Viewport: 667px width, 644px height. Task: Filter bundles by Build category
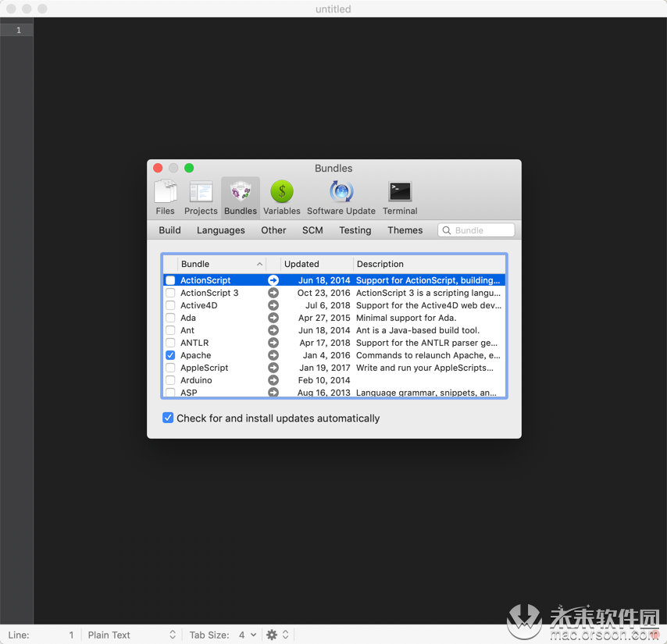click(169, 230)
